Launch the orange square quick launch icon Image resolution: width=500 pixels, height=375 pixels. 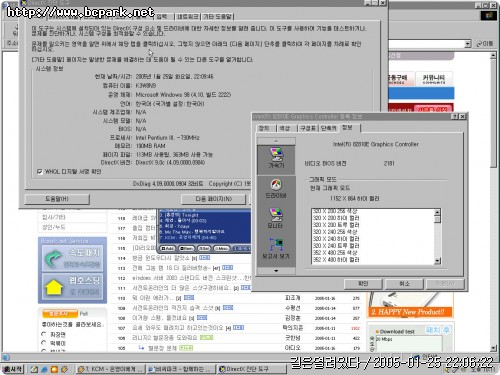54,369
